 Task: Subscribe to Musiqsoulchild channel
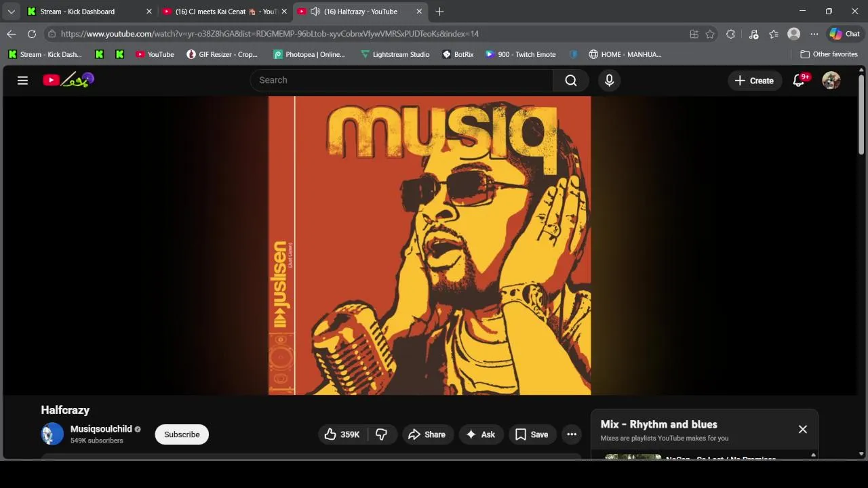[182, 434]
